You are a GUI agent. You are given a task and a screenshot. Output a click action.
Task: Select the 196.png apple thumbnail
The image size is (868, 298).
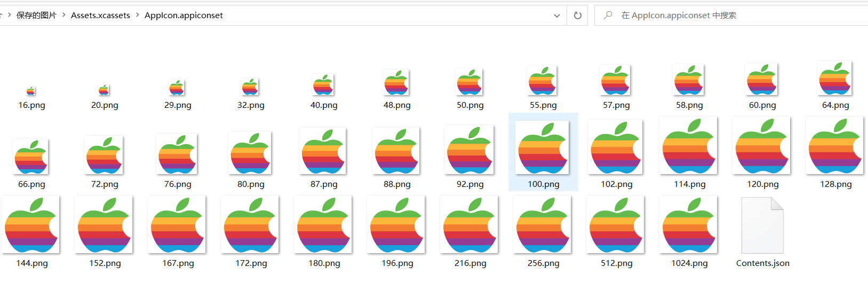[396, 224]
